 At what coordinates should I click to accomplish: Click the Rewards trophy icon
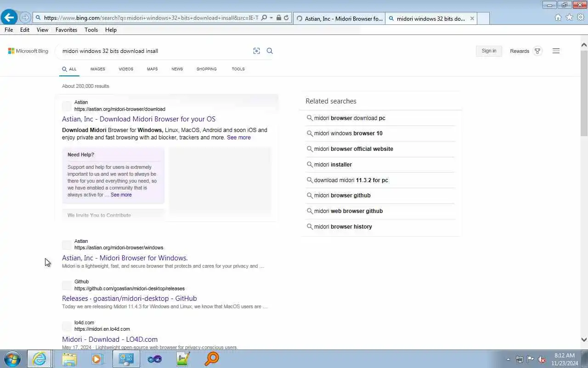tap(537, 51)
